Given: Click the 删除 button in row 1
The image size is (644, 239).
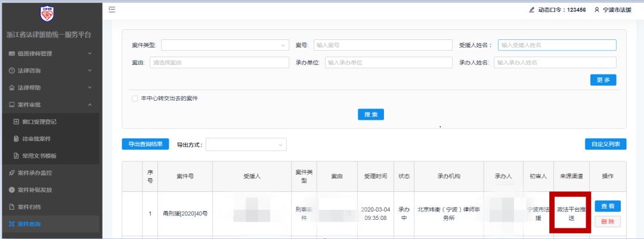Looking at the screenshot, I should click(x=608, y=221).
